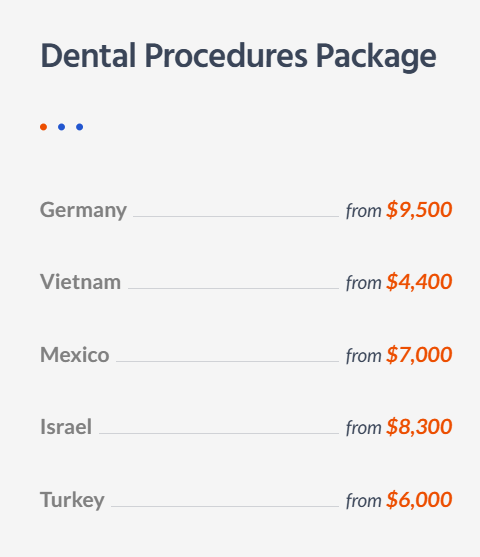The height and width of the screenshot is (557, 480).
Task: Click the $9,500 price for Germany
Action: pos(419,210)
